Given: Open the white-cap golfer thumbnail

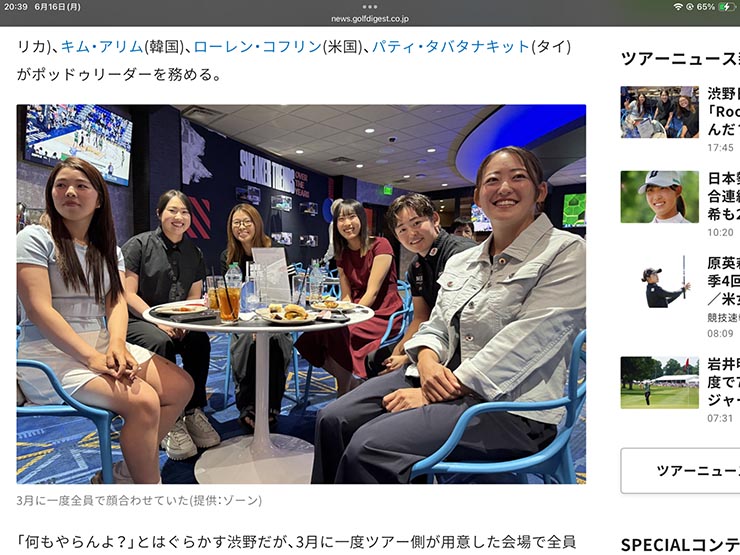Looking at the screenshot, I should (x=659, y=197).
